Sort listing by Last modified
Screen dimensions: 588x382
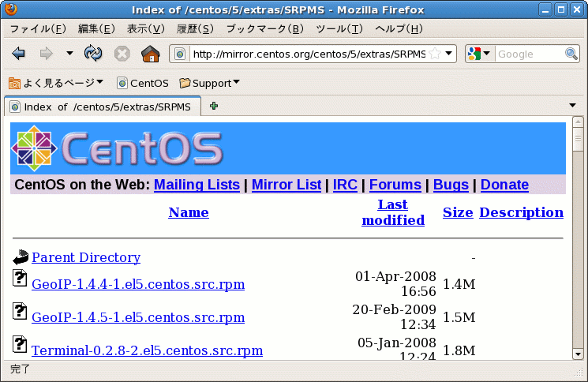point(393,212)
